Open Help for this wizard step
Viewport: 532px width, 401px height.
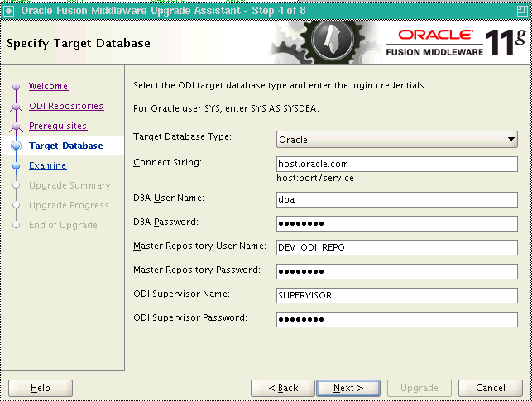pos(40,388)
